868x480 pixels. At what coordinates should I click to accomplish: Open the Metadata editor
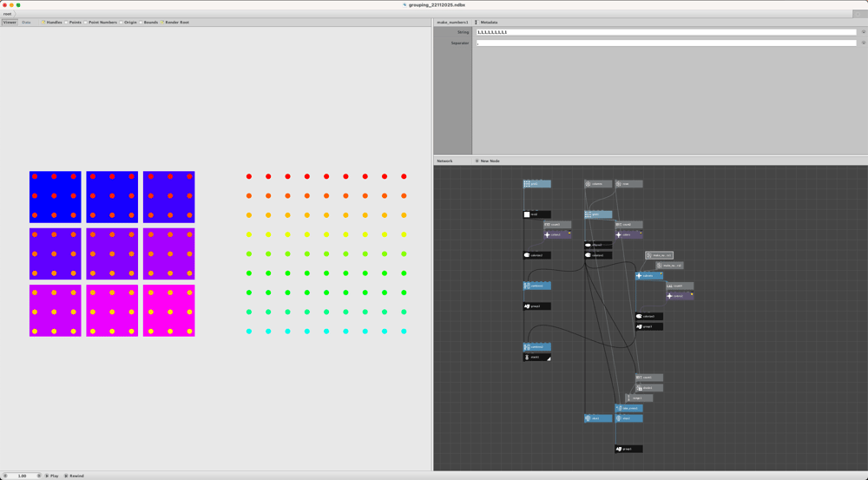pos(486,23)
